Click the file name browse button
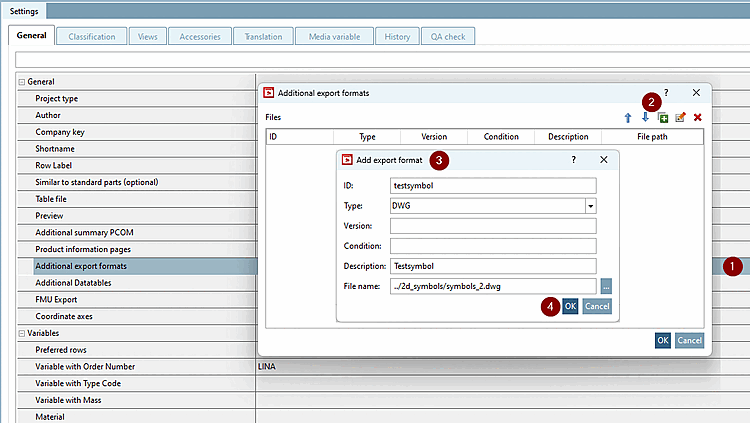 pos(606,286)
